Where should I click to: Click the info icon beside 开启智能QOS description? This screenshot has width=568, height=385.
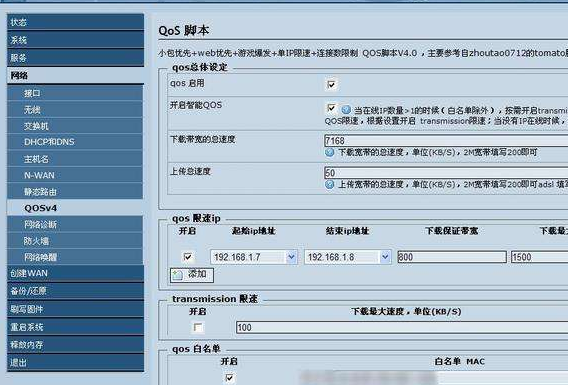tap(346, 109)
